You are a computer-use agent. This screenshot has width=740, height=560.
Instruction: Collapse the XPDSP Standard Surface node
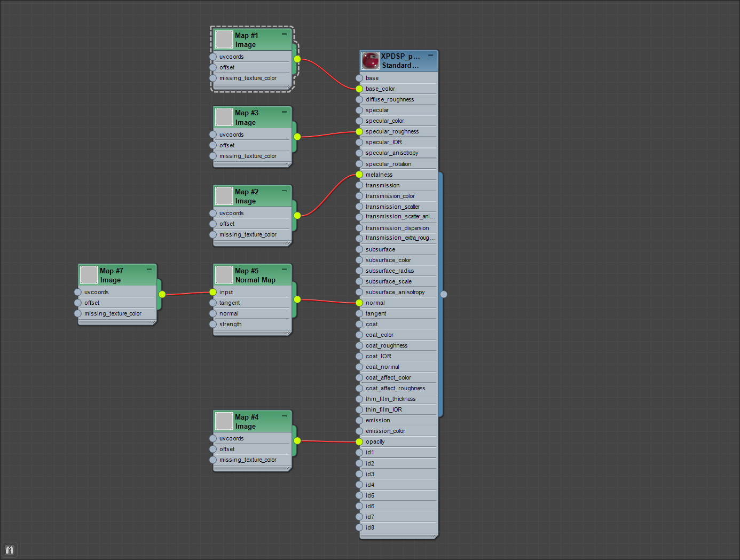(x=430, y=56)
